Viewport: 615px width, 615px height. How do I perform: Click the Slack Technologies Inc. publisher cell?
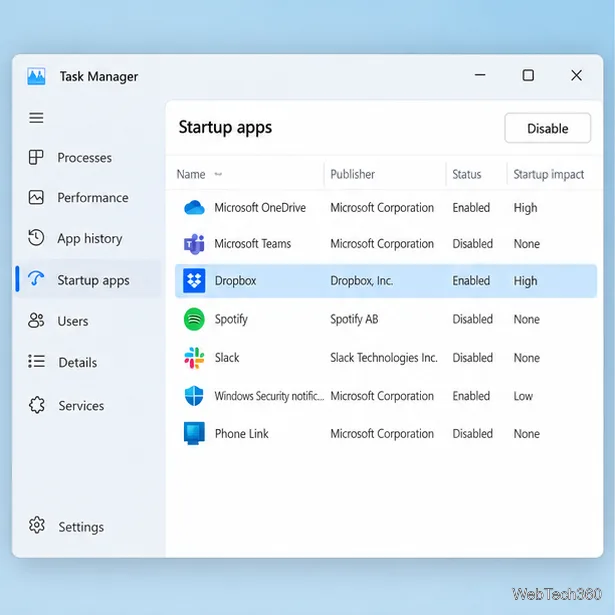[384, 358]
